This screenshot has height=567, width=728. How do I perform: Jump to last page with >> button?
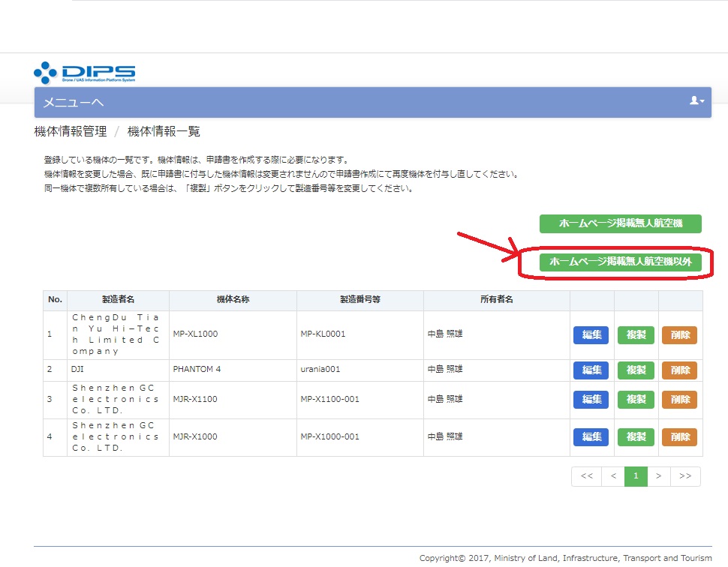tap(685, 476)
